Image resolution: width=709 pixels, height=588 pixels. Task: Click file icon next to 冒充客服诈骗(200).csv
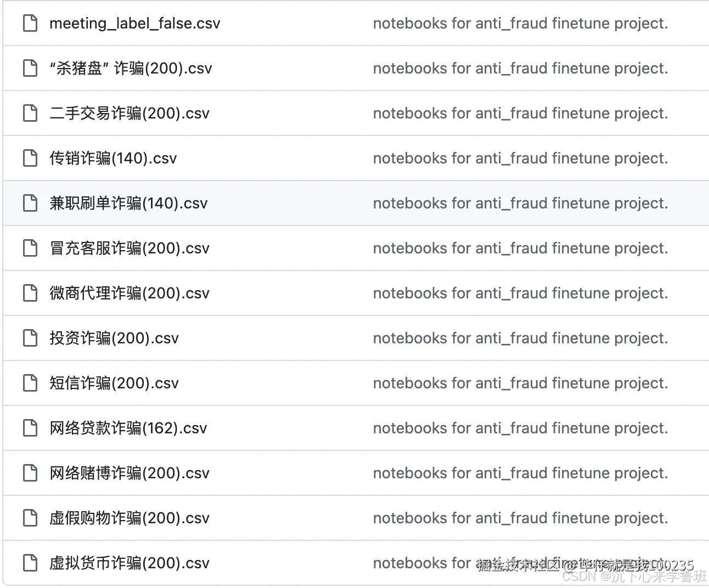coord(30,248)
